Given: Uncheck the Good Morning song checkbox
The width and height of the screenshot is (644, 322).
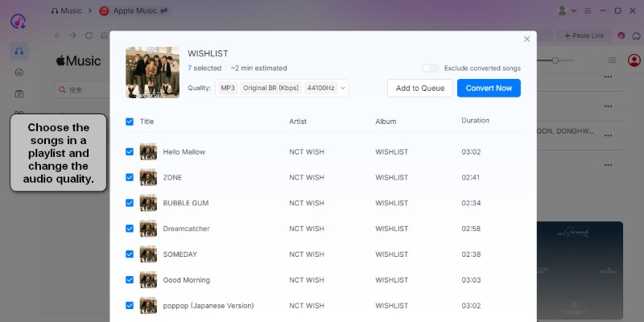Looking at the screenshot, I should (130, 279).
